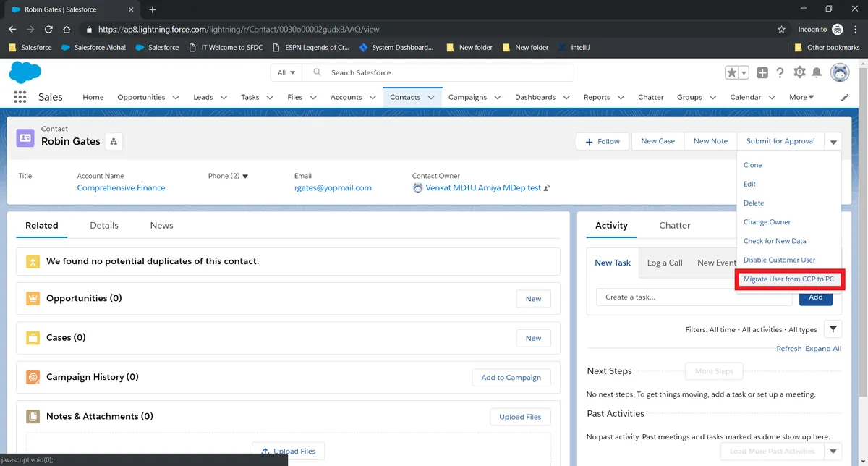This screenshot has width=868, height=466.
Task: Go to the Home navigation tab
Action: [x=93, y=97]
